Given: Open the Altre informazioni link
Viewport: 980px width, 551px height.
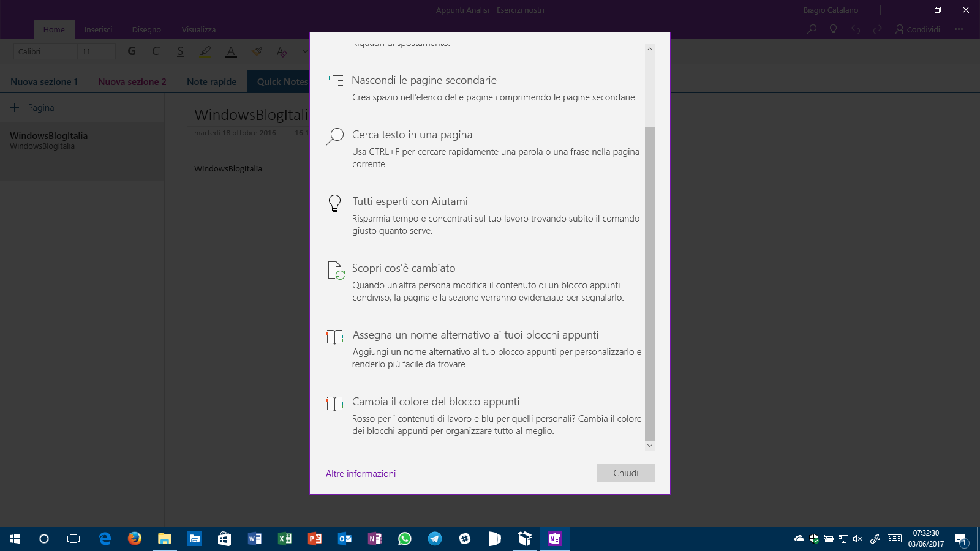Looking at the screenshot, I should point(361,474).
